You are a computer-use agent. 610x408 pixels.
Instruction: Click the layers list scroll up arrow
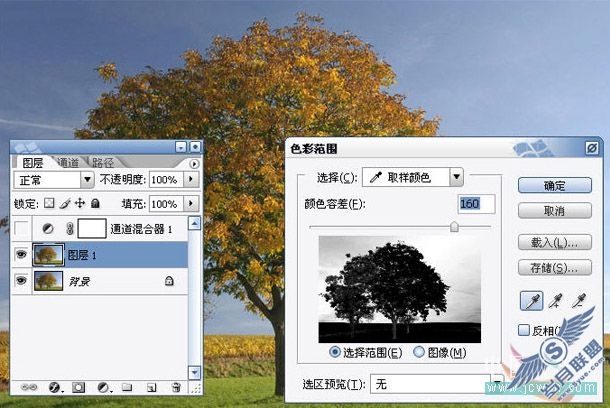194,223
